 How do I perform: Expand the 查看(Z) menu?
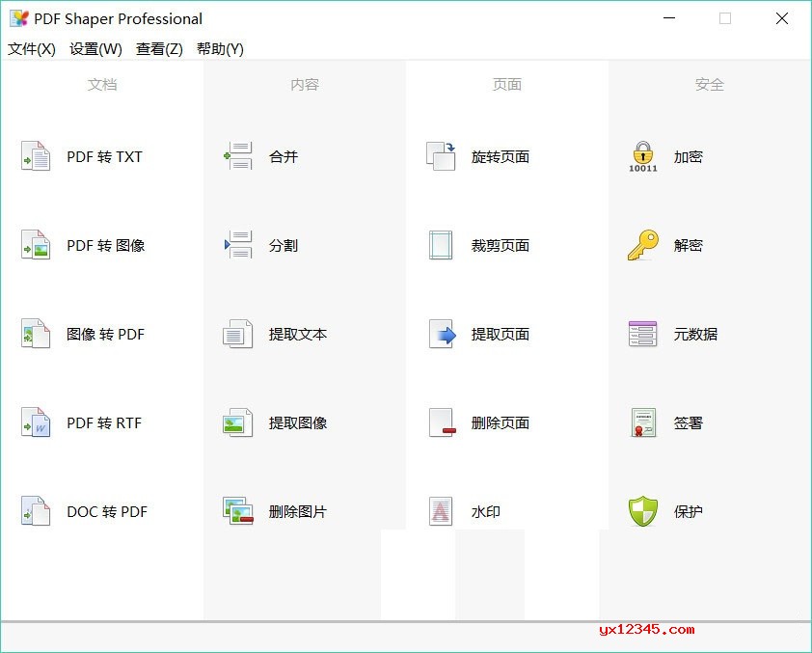[159, 49]
